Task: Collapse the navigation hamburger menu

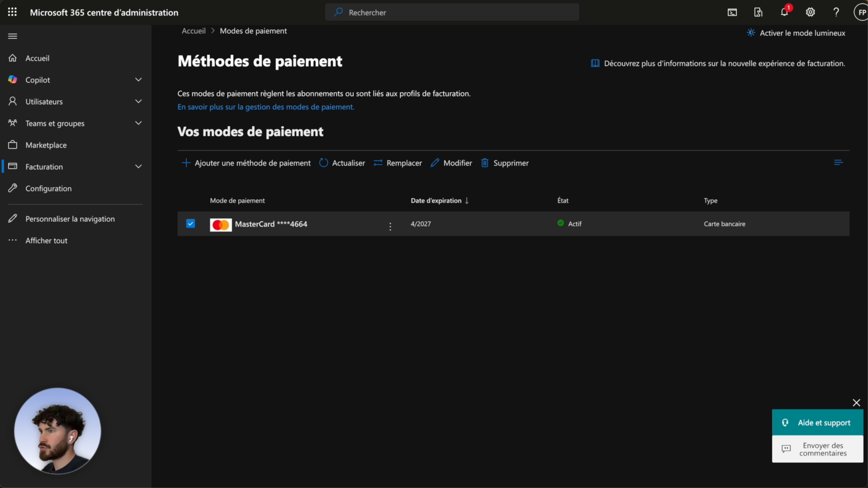Action: pos(12,36)
